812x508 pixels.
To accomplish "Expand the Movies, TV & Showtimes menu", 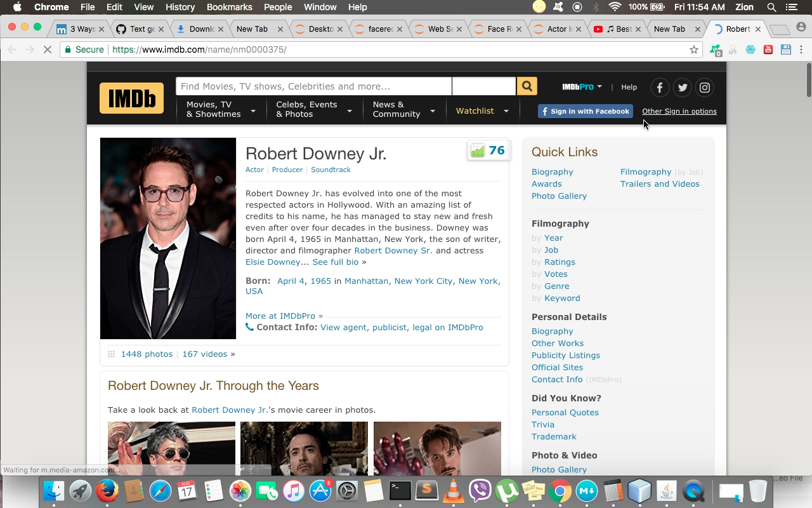I will (220, 110).
